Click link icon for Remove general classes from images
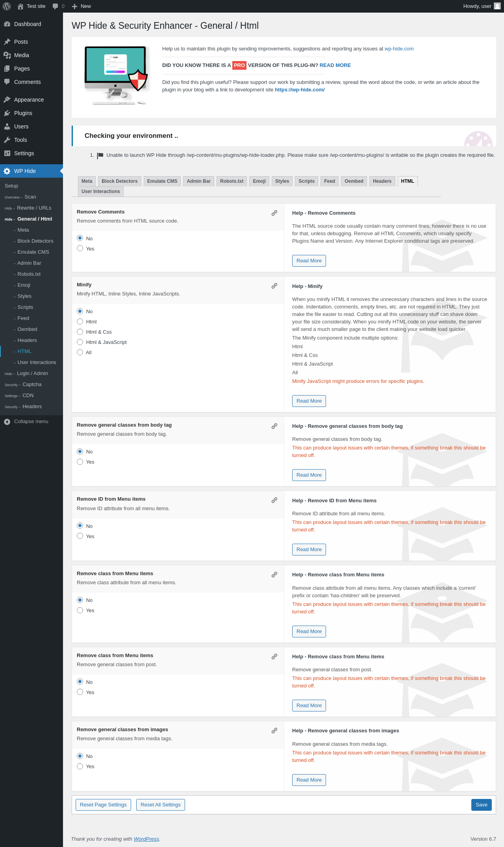Image resolution: width=504 pixels, height=847 pixels. point(274,730)
